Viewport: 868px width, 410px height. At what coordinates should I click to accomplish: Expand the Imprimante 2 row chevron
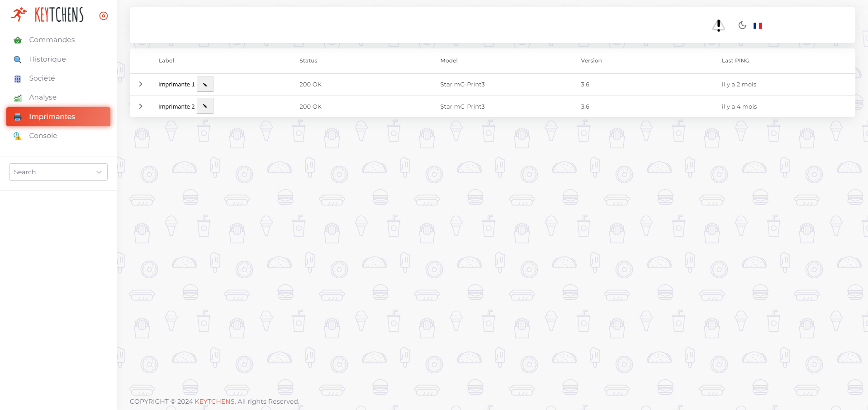141,106
